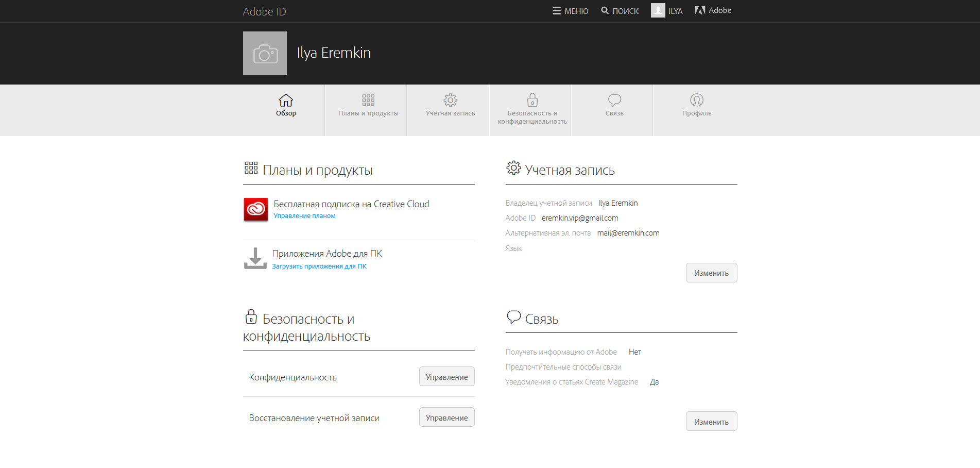Switch to Планы и продукты tab
The height and width of the screenshot is (468, 980).
click(x=368, y=105)
